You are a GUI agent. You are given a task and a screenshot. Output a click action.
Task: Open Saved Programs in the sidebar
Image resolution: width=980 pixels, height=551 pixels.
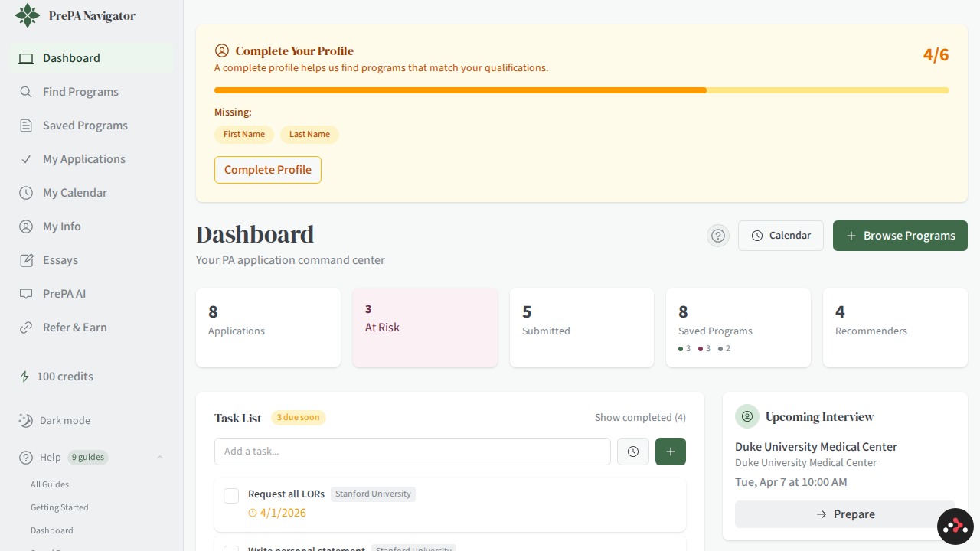[x=91, y=126]
